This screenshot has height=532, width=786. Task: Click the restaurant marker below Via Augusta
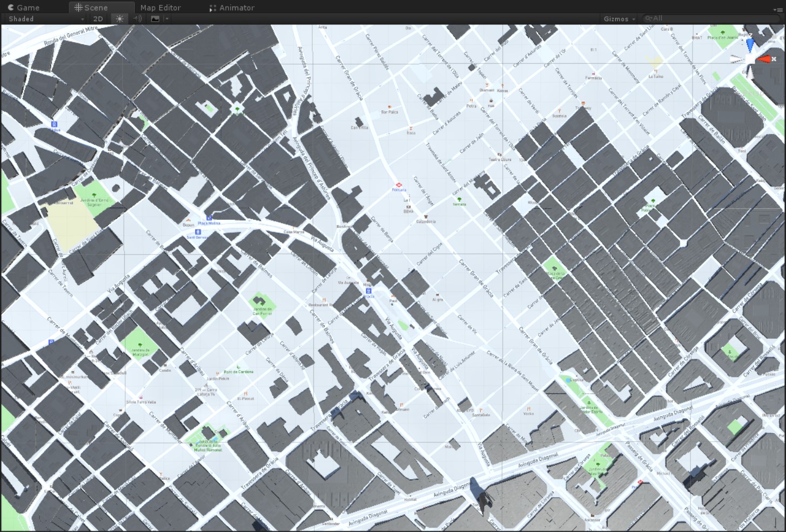pos(324,300)
